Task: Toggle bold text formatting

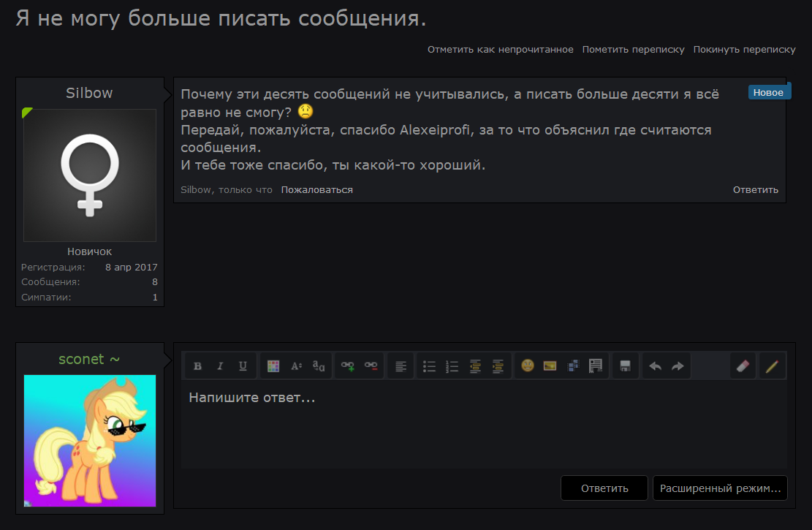Action: click(197, 366)
